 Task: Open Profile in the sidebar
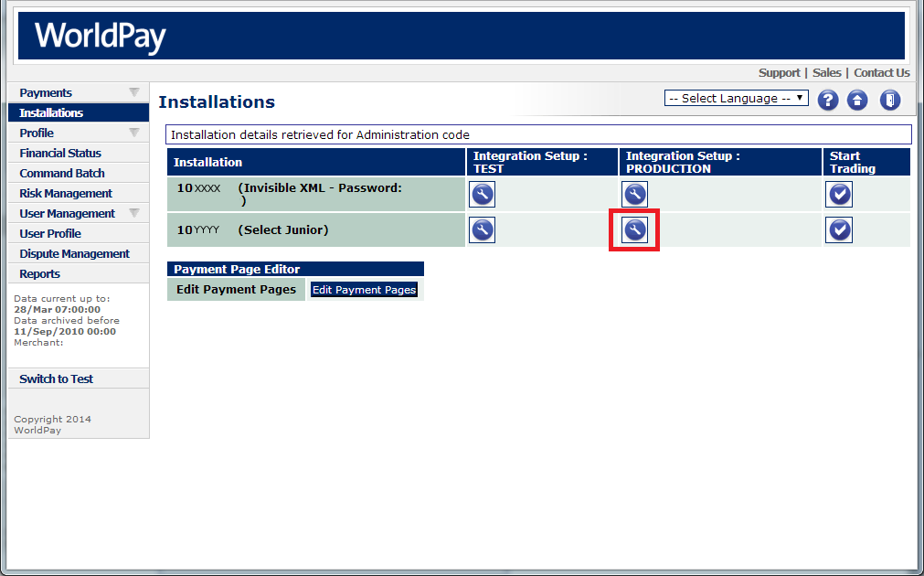[79, 133]
